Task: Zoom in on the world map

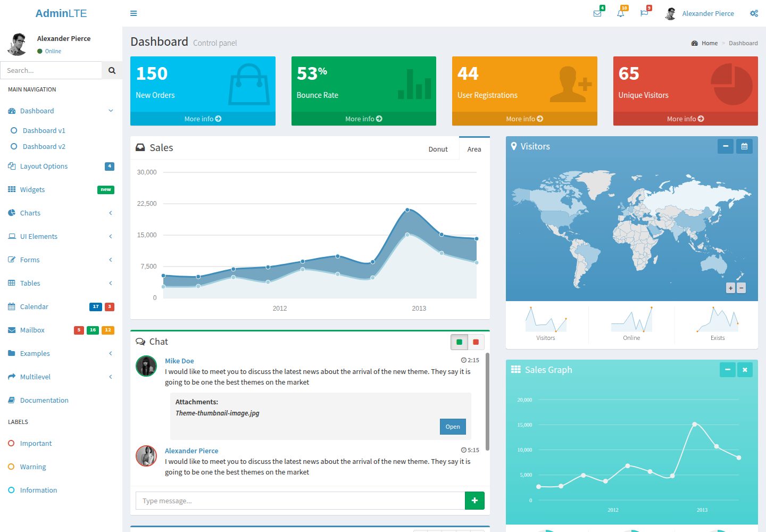Action: (731, 288)
